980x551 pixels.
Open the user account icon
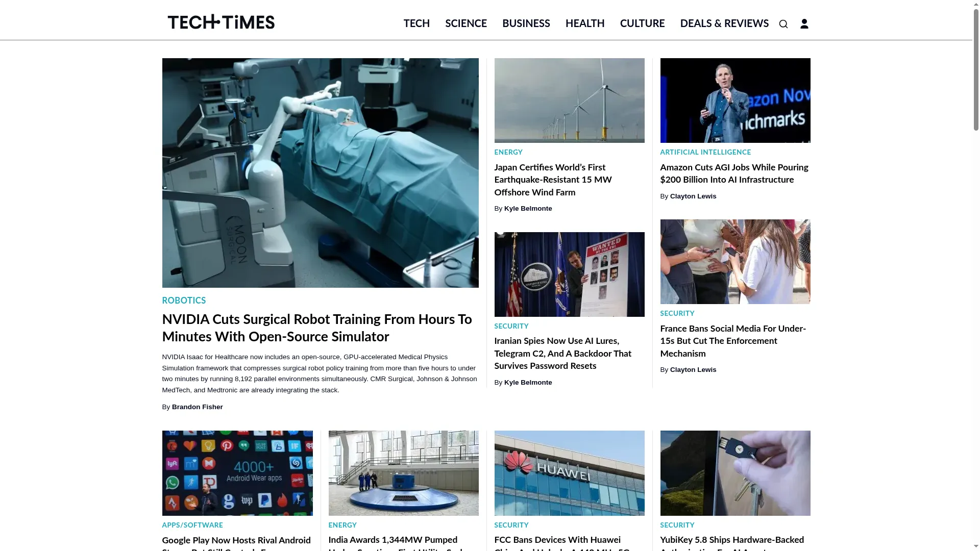804,24
